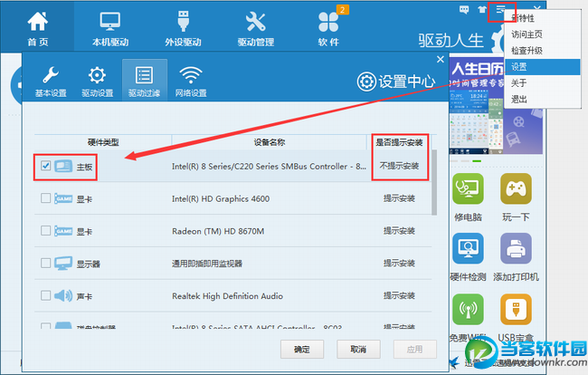Click the device list scrollbar thumb
The width and height of the screenshot is (588, 375).
coord(434,182)
